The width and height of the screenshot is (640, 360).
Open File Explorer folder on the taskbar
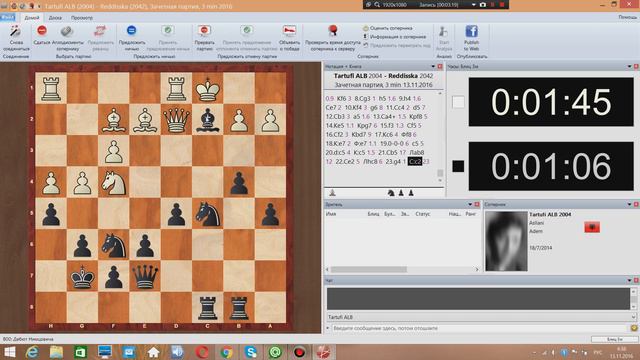pyautogui.click(x=56, y=352)
